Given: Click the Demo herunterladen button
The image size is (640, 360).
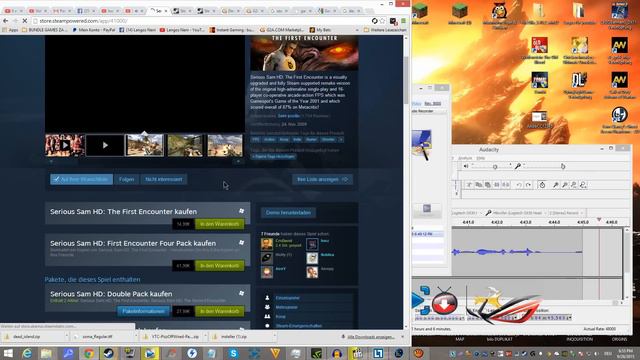Looking at the screenshot, I should (x=288, y=213).
